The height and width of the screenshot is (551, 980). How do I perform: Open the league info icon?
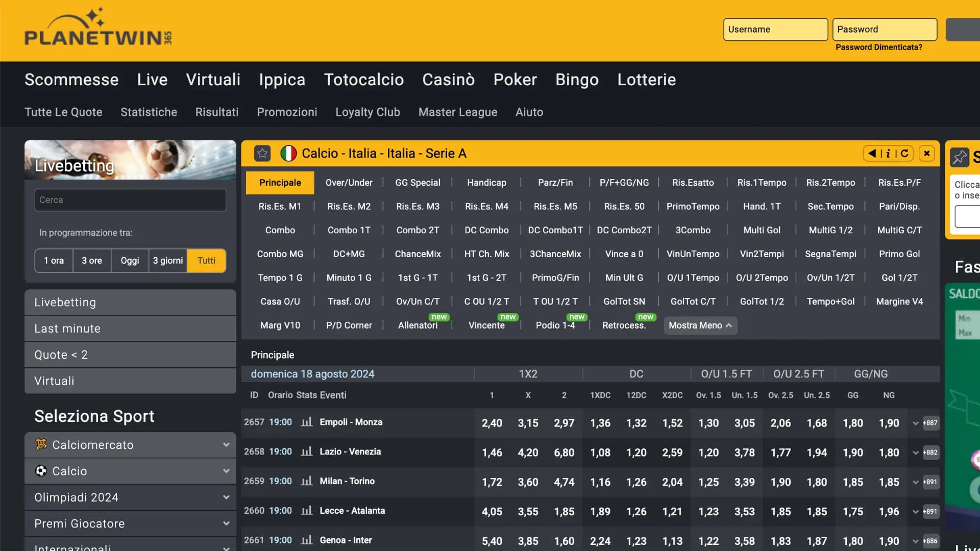point(888,153)
